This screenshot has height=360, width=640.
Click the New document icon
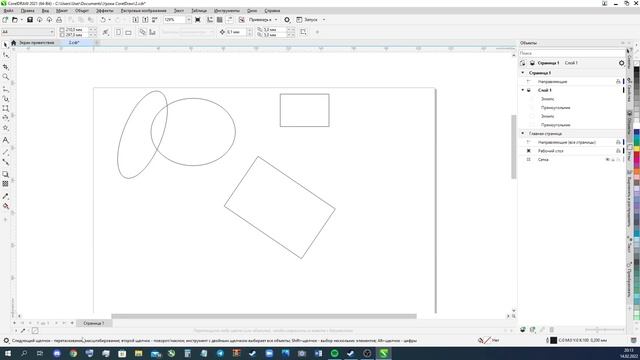tap(5, 20)
